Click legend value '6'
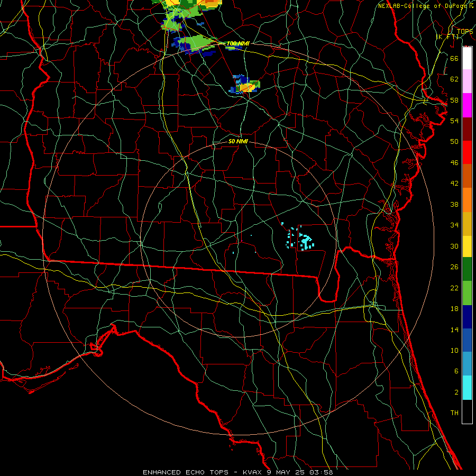476x476 pixels. click(x=456, y=371)
